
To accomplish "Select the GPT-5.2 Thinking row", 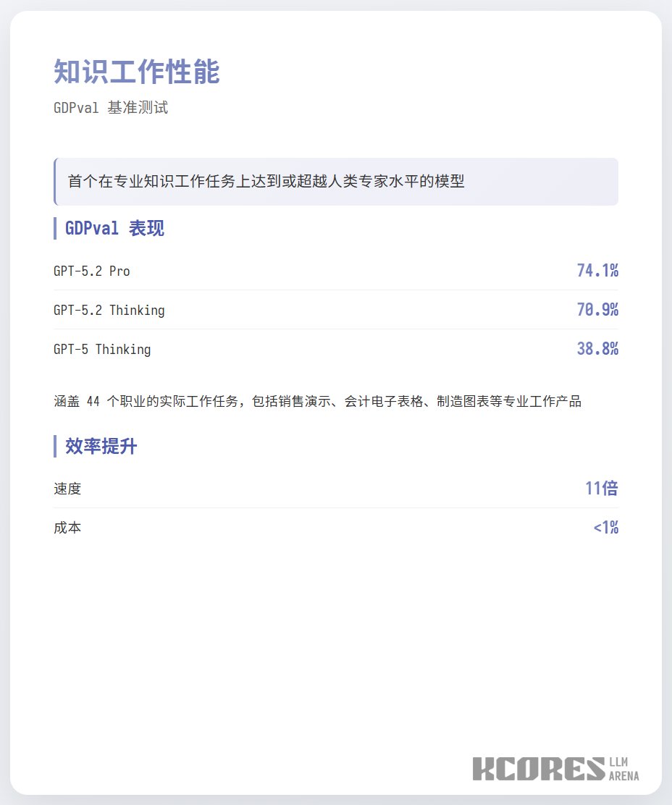I will pos(336,310).
